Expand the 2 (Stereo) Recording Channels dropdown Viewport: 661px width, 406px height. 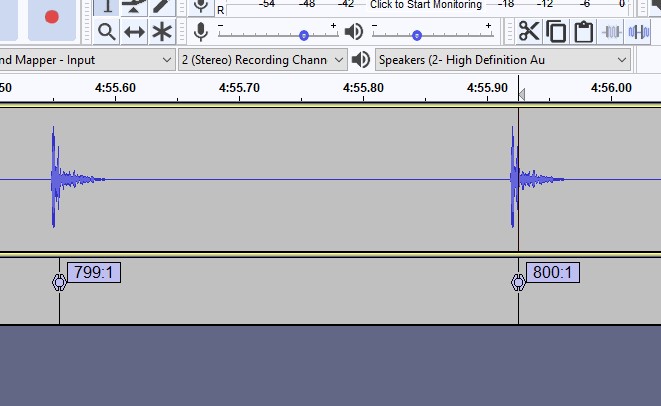263,60
